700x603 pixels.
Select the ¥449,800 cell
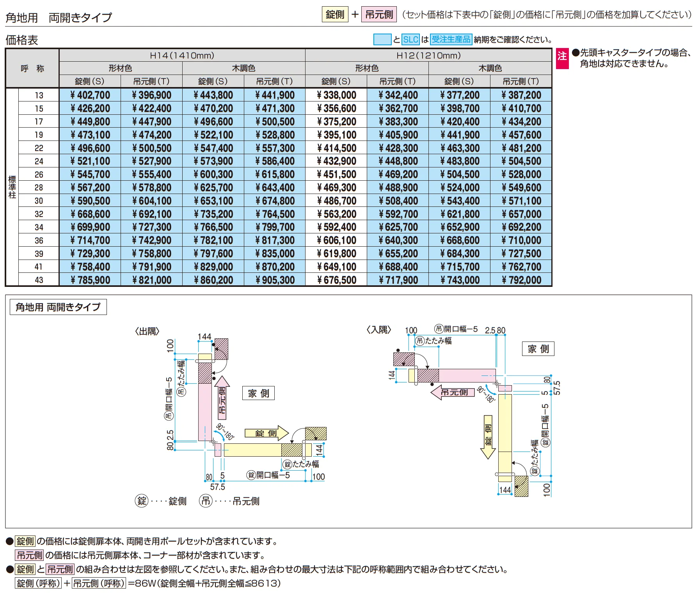(90, 122)
